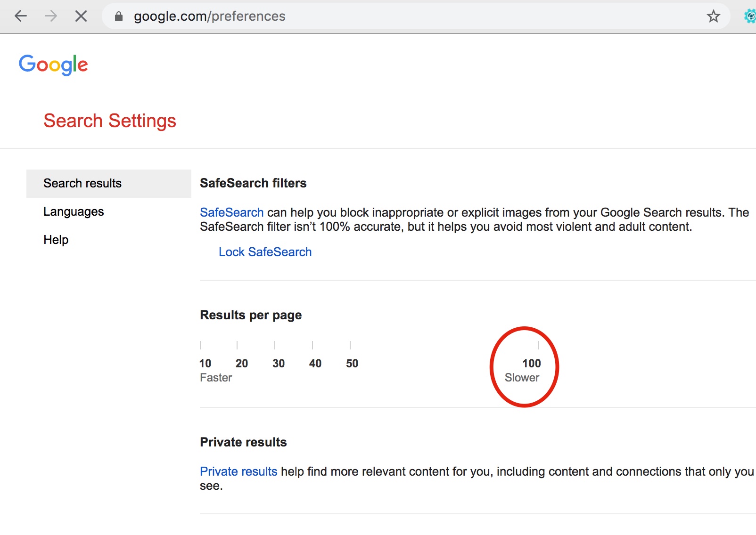
Task: Click the Faster label
Action: (216, 378)
